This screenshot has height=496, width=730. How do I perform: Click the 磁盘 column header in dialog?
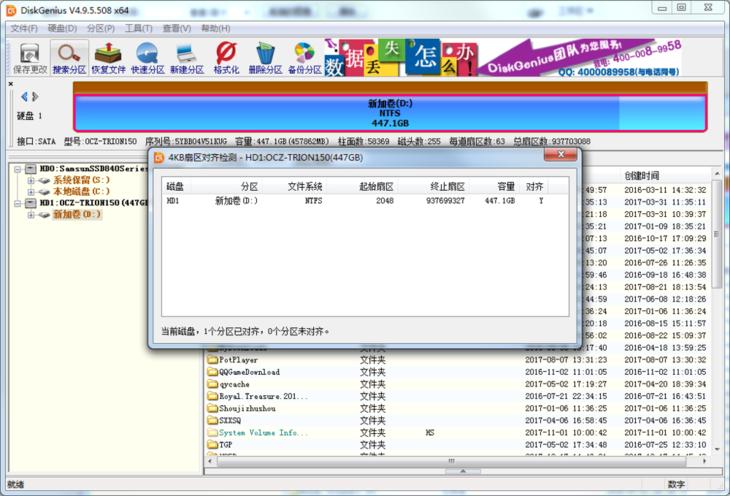[x=176, y=187]
